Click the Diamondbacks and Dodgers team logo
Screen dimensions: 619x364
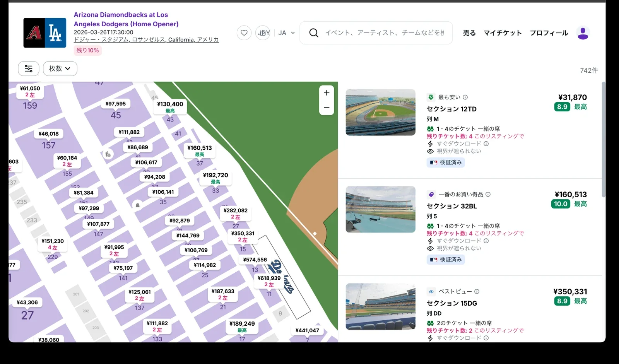pyautogui.click(x=45, y=33)
